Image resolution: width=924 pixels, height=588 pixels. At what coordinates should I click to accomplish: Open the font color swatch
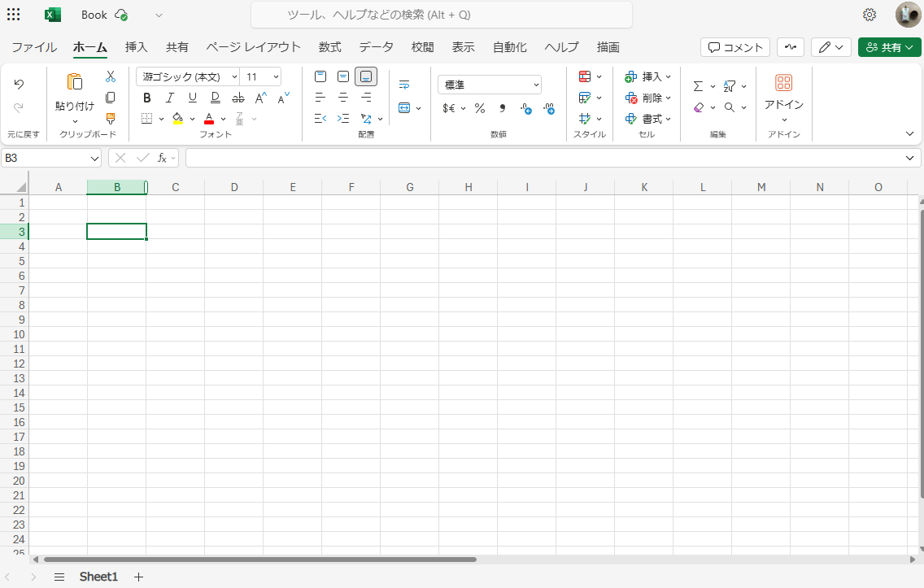click(208, 119)
